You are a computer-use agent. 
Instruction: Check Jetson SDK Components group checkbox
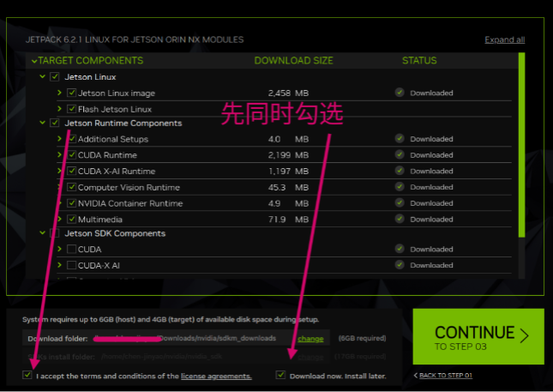pos(54,233)
